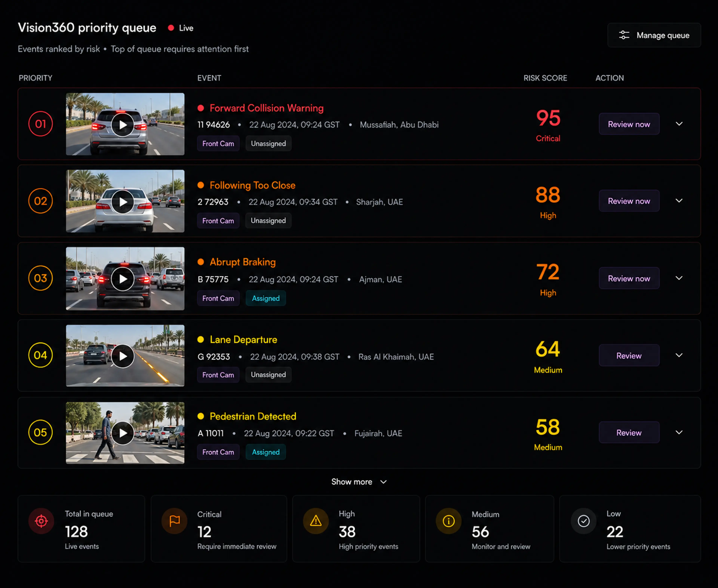This screenshot has height=588, width=718.
Task: Play the Abrupt Braking video clip
Action: [123, 279]
